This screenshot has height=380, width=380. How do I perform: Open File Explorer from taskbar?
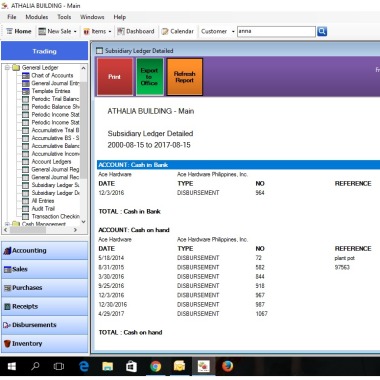107,367
